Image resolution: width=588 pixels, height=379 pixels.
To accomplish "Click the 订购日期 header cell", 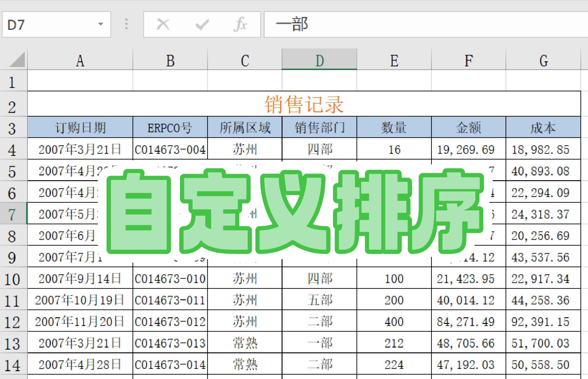I will pyautogui.click(x=80, y=127).
